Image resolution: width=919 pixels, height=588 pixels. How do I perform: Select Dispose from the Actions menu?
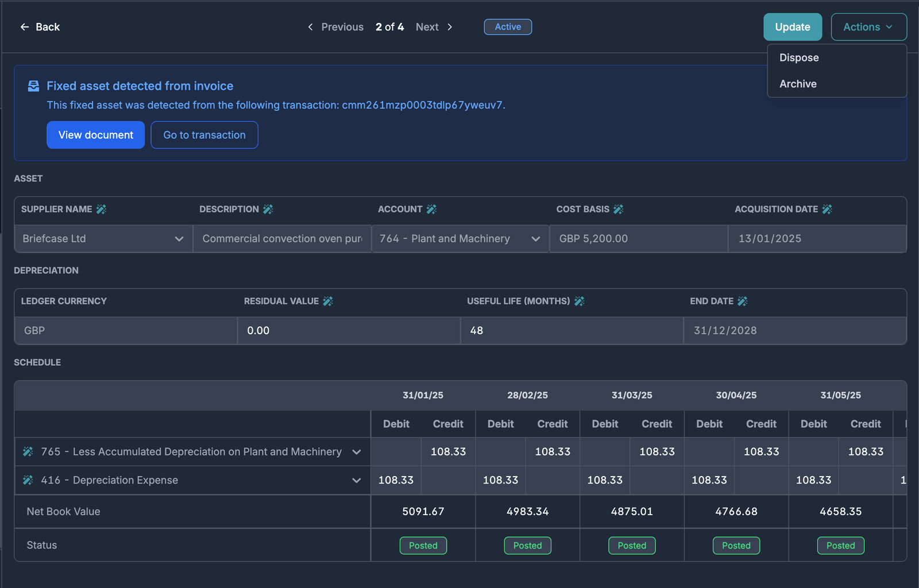coord(837,57)
